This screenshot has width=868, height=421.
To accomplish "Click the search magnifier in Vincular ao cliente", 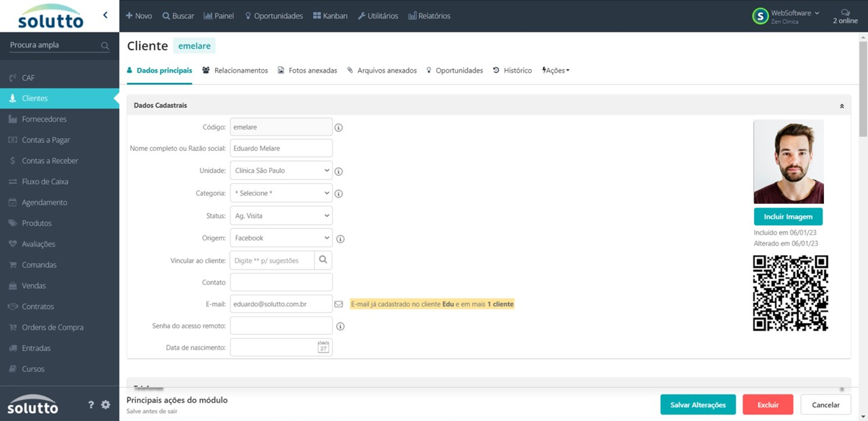I will click(323, 260).
